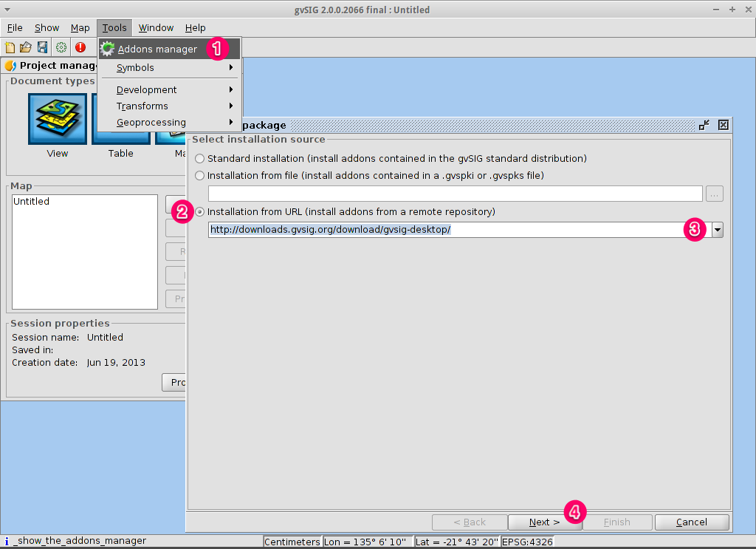The height and width of the screenshot is (549, 756).
Task: Save project with floppy disk icon
Action: pyautogui.click(x=42, y=47)
